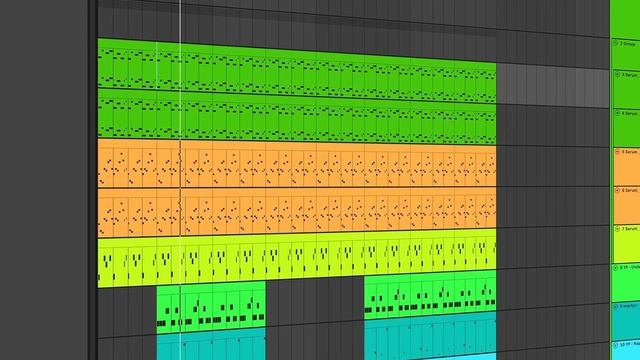Fold the 4 Serum track
Viewport: 640px width, 360px height.
(617, 113)
